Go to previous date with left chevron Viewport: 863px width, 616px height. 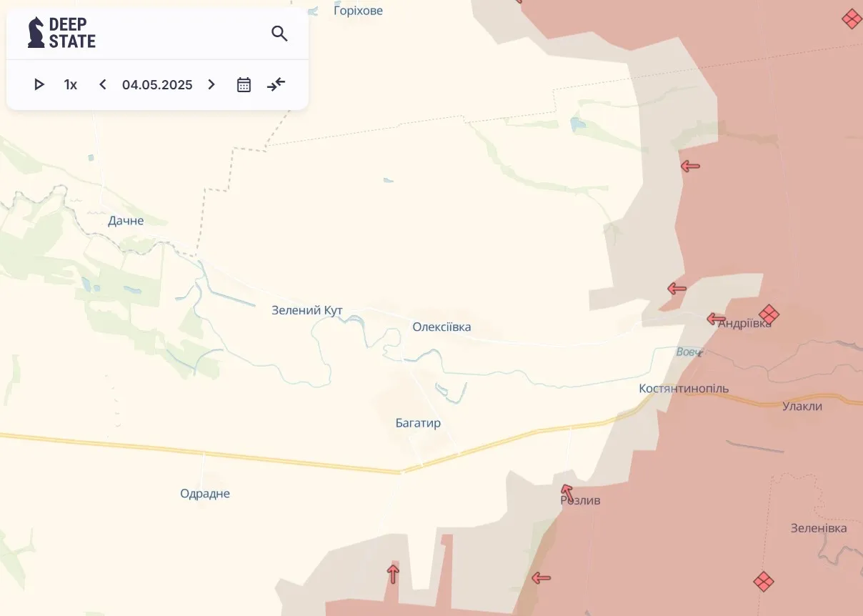pyautogui.click(x=103, y=84)
